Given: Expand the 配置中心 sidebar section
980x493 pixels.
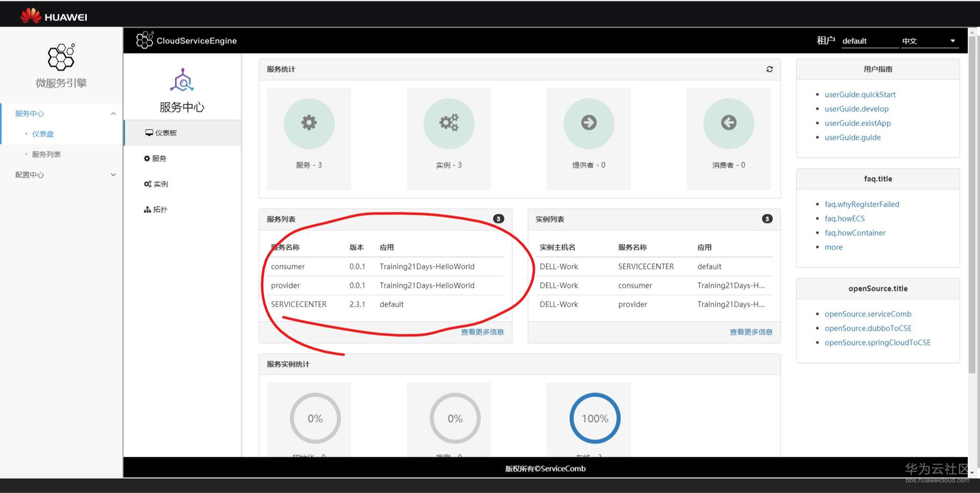Looking at the screenshot, I should [x=113, y=175].
